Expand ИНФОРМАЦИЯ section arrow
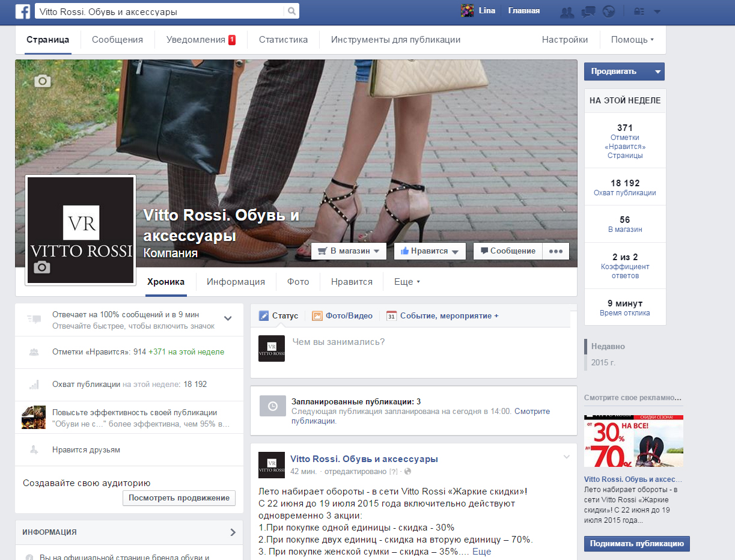735x560 pixels. pos(233,532)
